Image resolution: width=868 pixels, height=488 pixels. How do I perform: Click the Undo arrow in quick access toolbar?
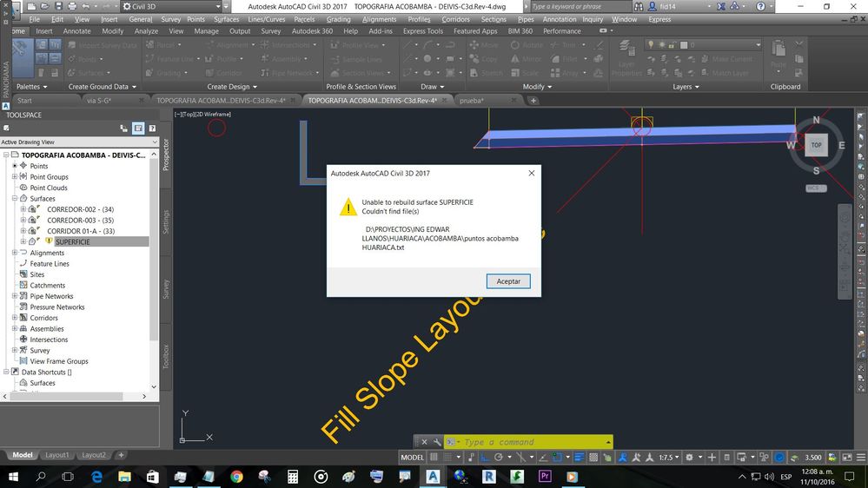86,7
